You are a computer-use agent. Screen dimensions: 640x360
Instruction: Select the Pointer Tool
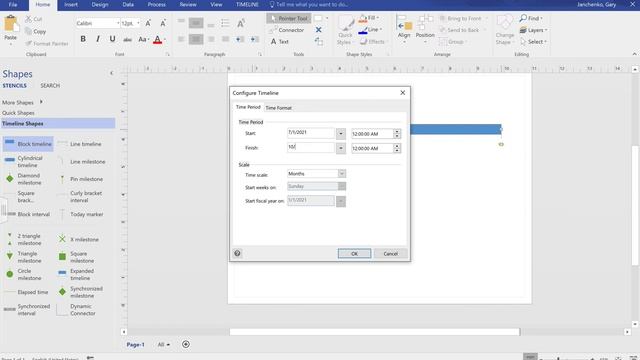(x=289, y=18)
